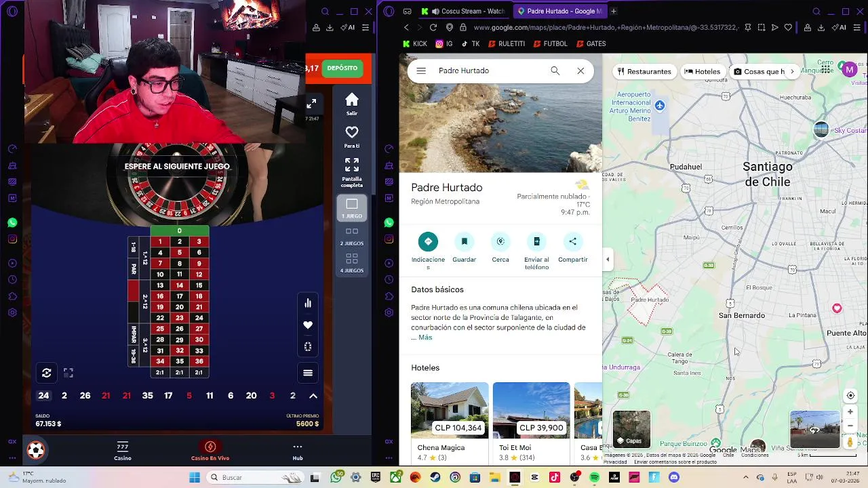Screen dimensions: 868x488
Task: Open the Toi Et Moi hotel thumbnail
Action: coord(532,411)
